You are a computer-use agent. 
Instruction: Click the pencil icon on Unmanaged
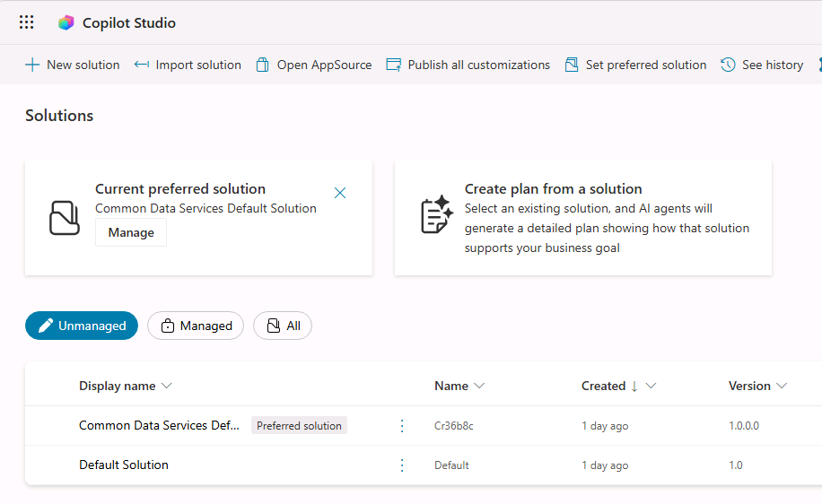point(46,326)
